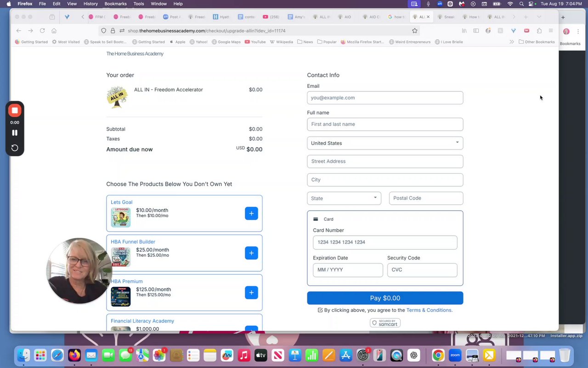Open ChatGPT app in the Dock
This screenshot has width=588, height=368.
click(413, 355)
